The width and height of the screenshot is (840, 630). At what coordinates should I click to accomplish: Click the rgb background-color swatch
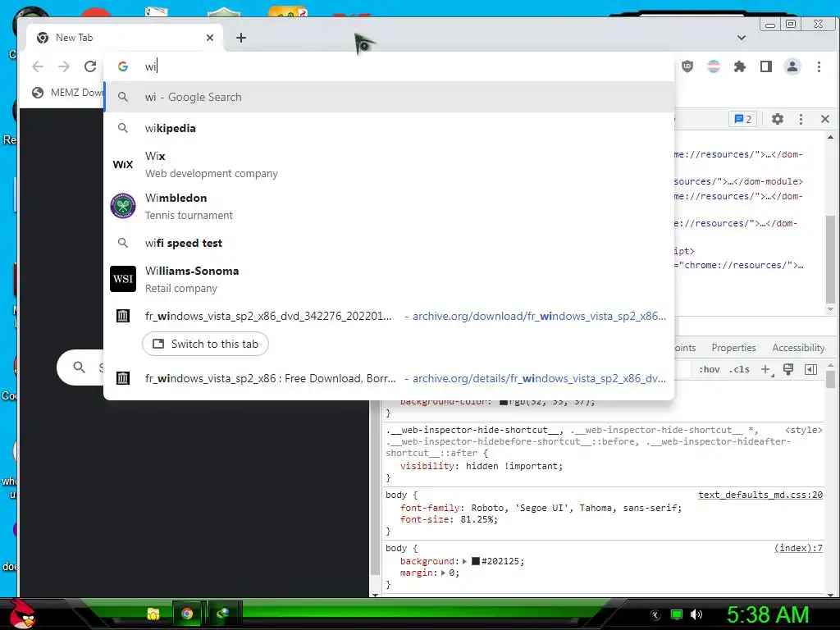(x=504, y=402)
